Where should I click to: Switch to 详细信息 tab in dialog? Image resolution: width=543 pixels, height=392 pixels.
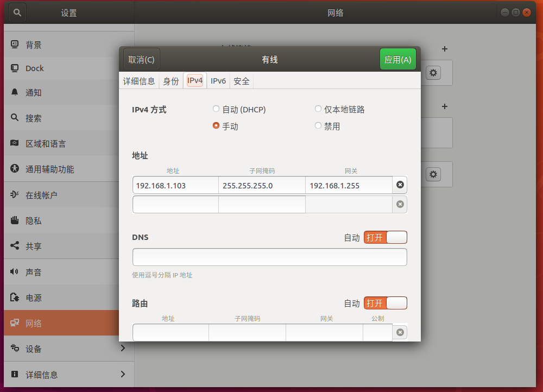139,81
